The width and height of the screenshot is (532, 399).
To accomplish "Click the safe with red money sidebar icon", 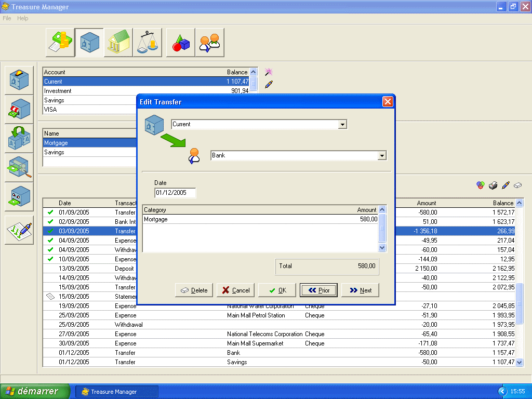I will coord(19,109).
